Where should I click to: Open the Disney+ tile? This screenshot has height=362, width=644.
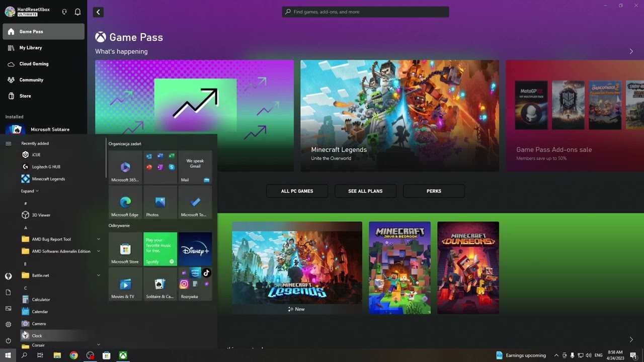point(195,249)
